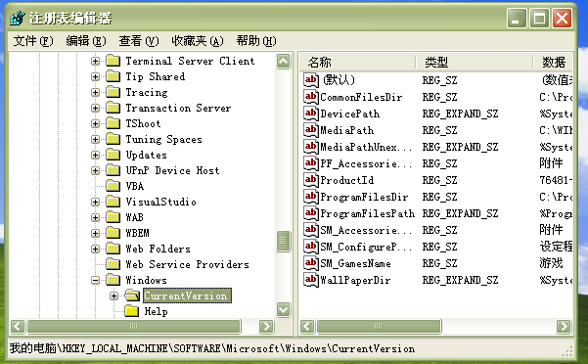Expand the UPnP Device Host key
The width and height of the screenshot is (588, 364).
(x=95, y=171)
